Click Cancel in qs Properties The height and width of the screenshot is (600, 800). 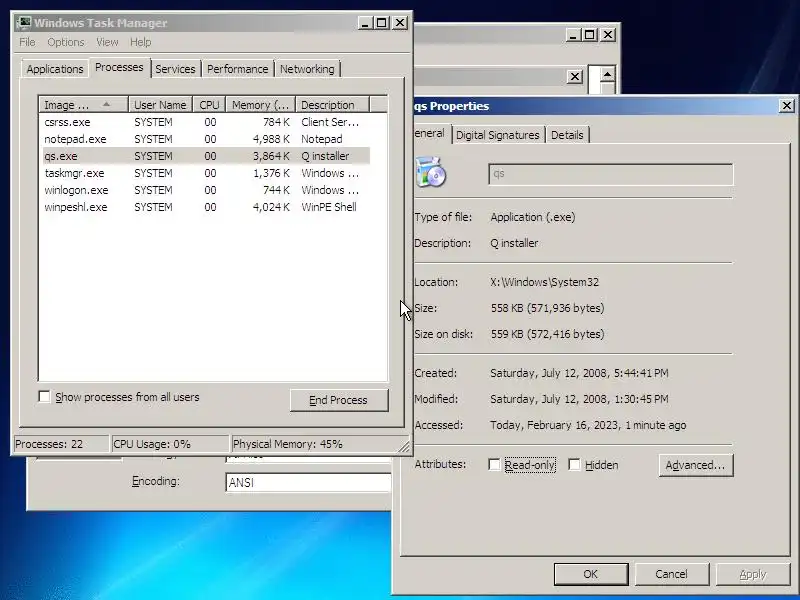(x=671, y=574)
